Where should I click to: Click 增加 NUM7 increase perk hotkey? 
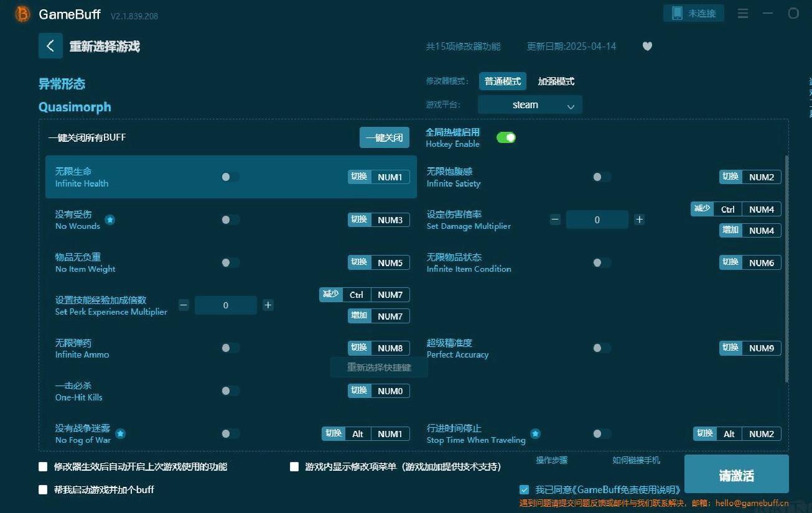[x=378, y=316]
